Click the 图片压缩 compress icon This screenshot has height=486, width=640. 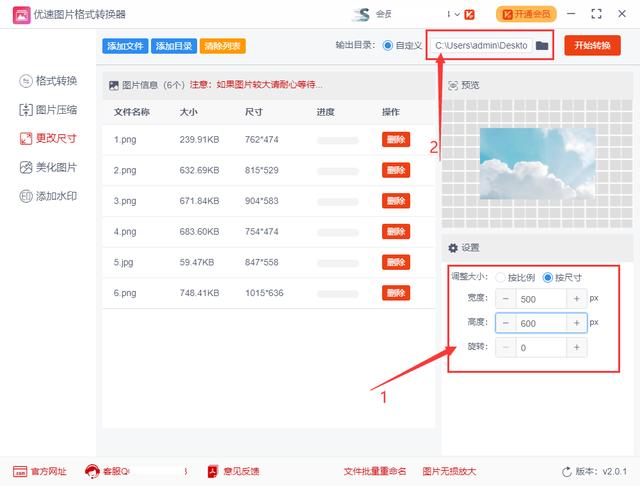tap(26, 110)
